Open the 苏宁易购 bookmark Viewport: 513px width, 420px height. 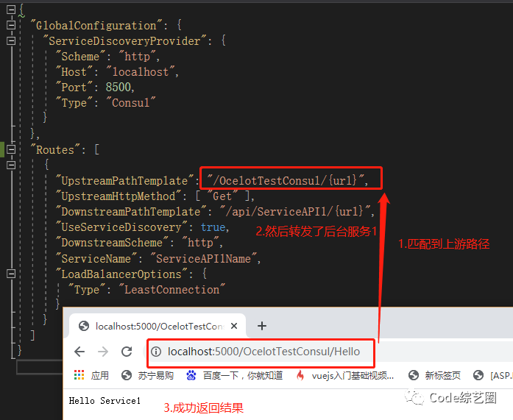(x=147, y=375)
